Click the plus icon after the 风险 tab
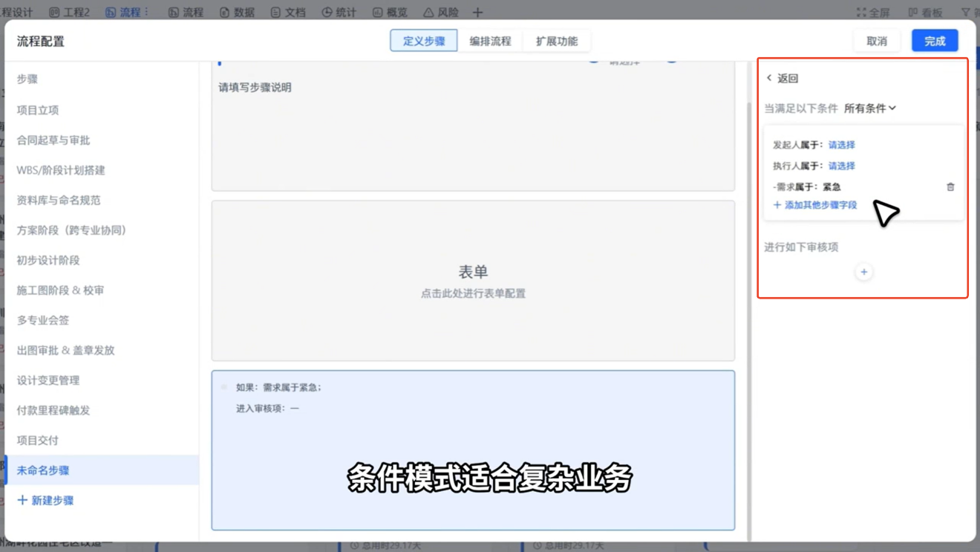This screenshot has width=980, height=552. pos(477,13)
